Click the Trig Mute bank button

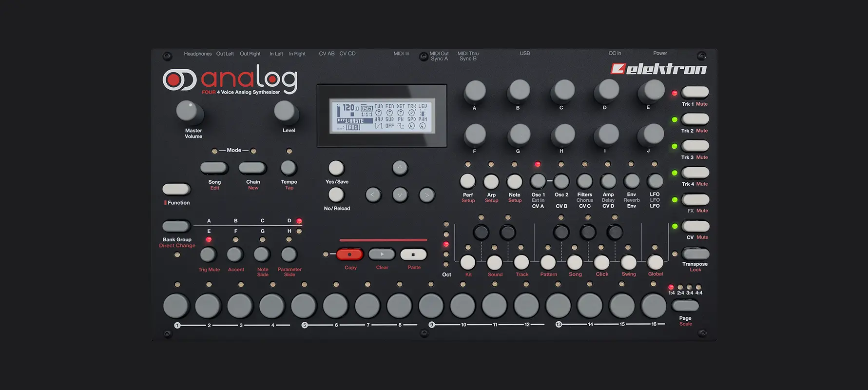[x=209, y=254]
